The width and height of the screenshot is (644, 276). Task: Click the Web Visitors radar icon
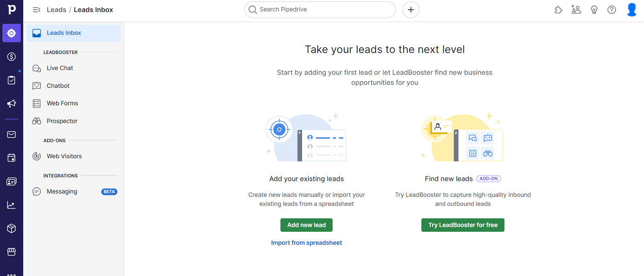pos(37,156)
